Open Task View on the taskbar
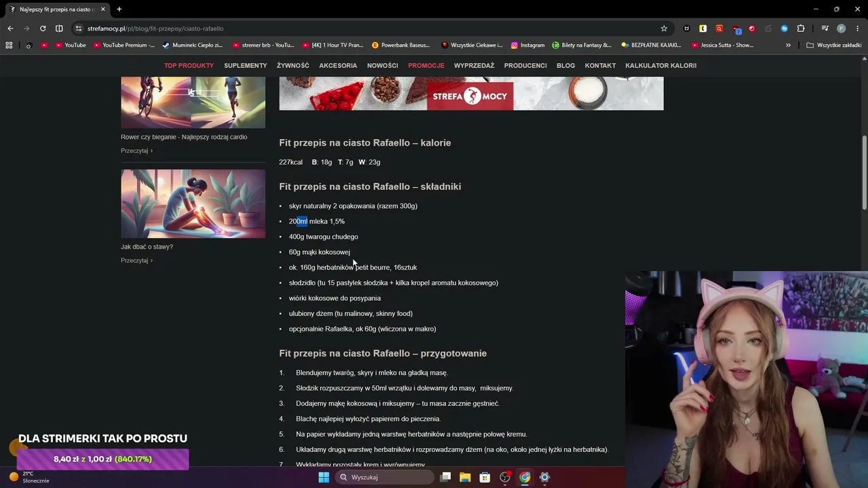868x488 pixels. pyautogui.click(x=446, y=477)
